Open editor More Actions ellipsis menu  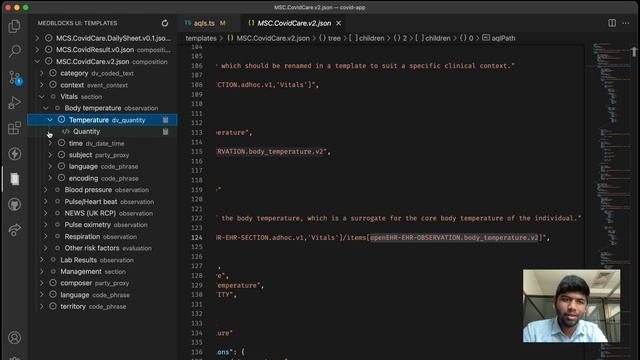click(626, 23)
